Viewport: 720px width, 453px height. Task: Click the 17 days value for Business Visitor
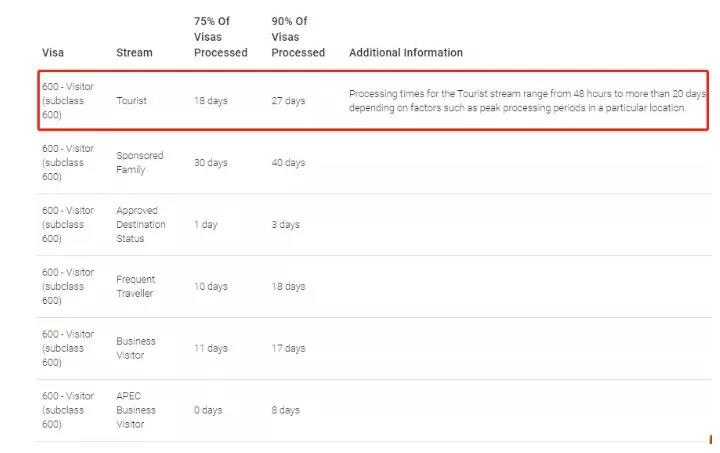point(288,349)
